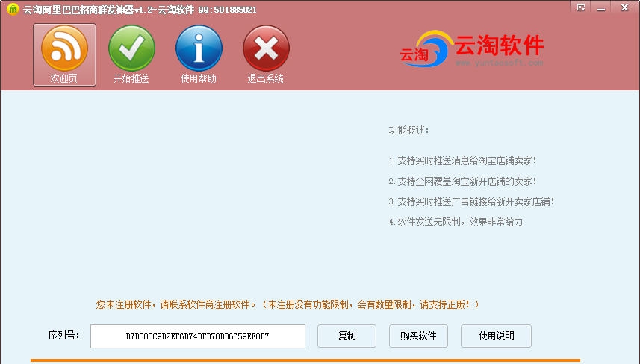
Task: Click the 您未注册软件 registration notice
Action: (288, 304)
